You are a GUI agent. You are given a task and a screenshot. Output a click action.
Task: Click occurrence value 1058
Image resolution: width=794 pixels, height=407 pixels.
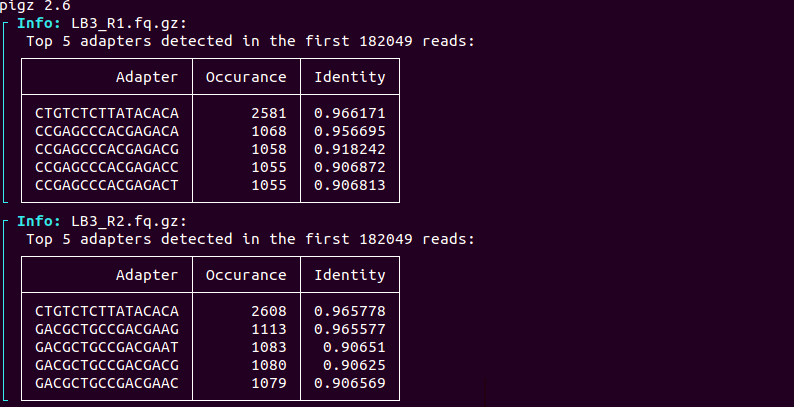pos(269,149)
